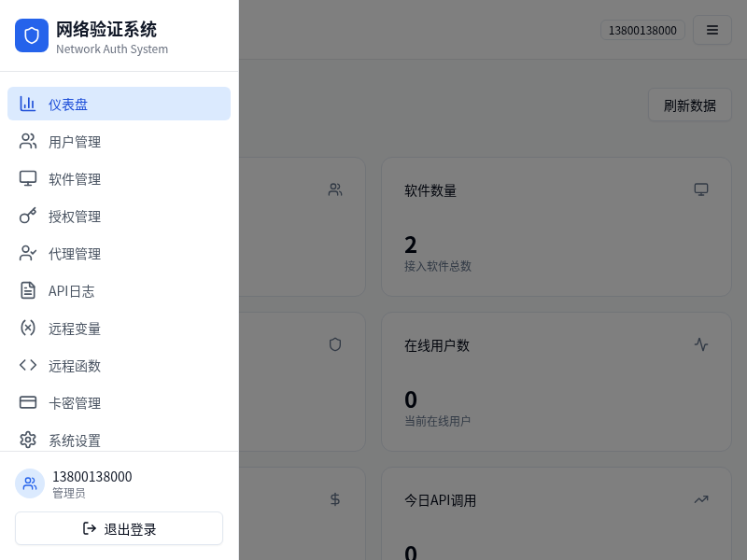Click the value 2 in 软件数量 card
The width and height of the screenshot is (747, 560).
coord(411,245)
